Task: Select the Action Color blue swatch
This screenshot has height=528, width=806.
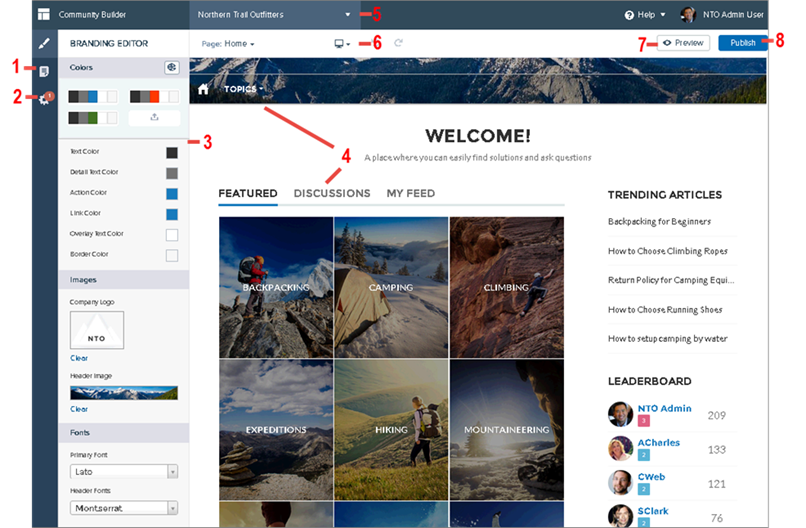Action: (x=172, y=194)
